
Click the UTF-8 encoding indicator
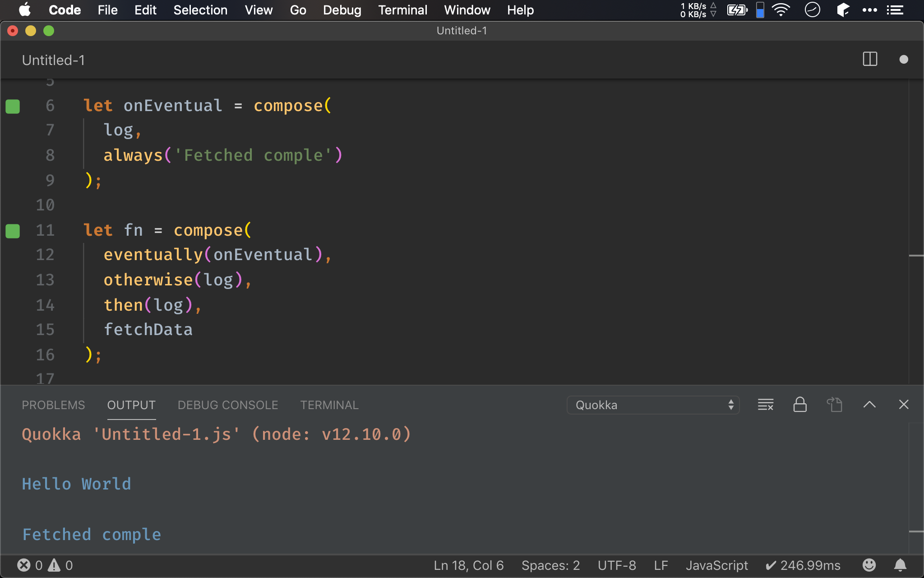pos(617,565)
